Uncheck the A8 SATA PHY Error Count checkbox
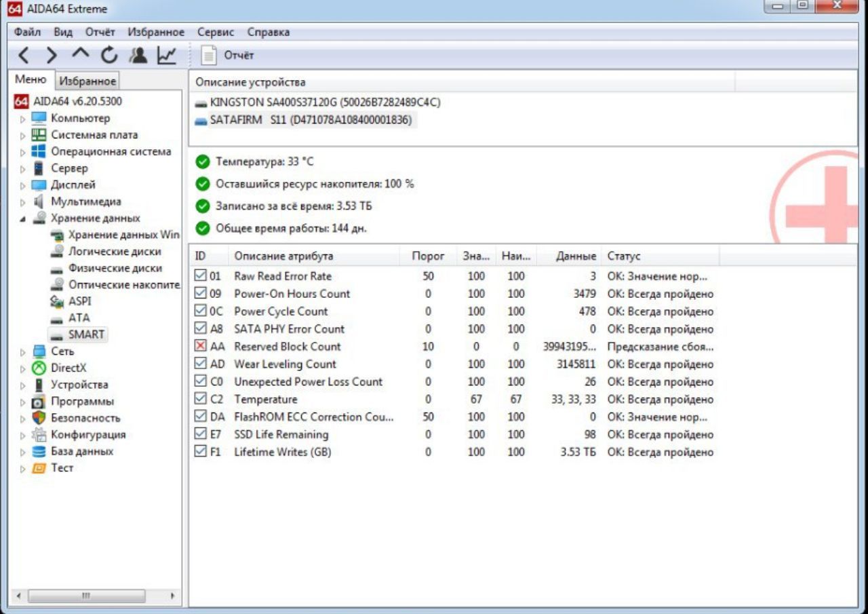This screenshot has width=868, height=614. tap(200, 328)
